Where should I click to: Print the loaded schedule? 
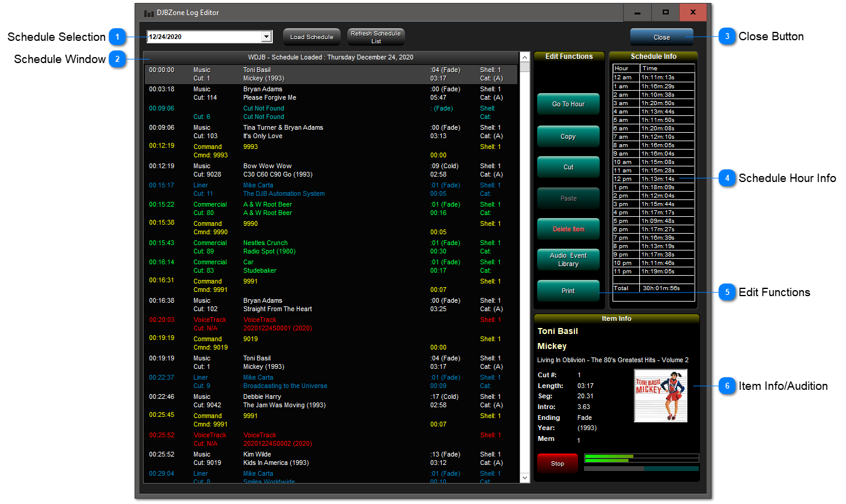point(568,291)
